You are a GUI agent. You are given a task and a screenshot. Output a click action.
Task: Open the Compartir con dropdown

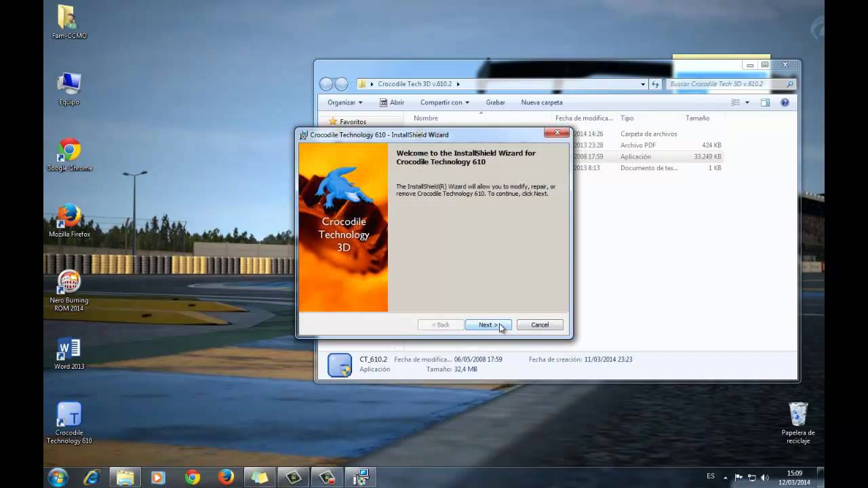point(444,102)
